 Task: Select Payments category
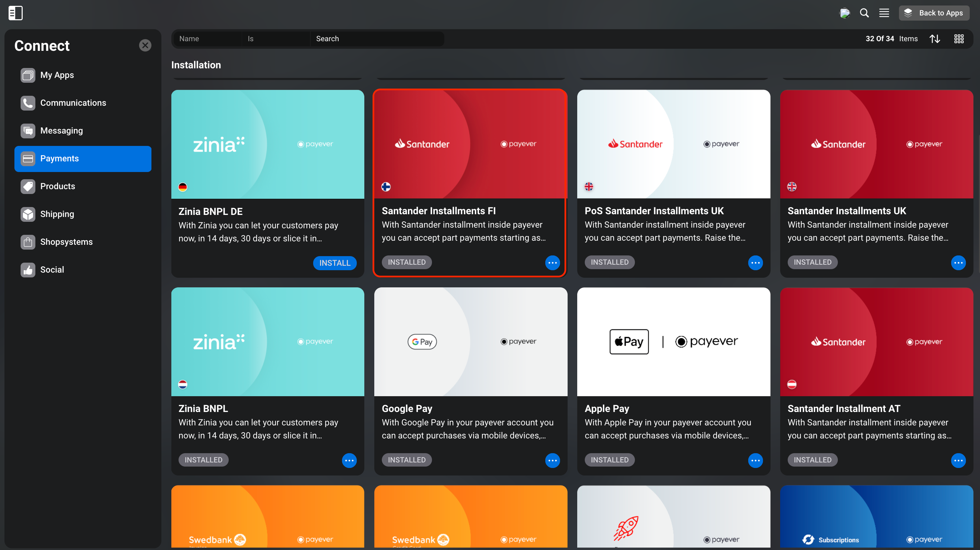[83, 159]
